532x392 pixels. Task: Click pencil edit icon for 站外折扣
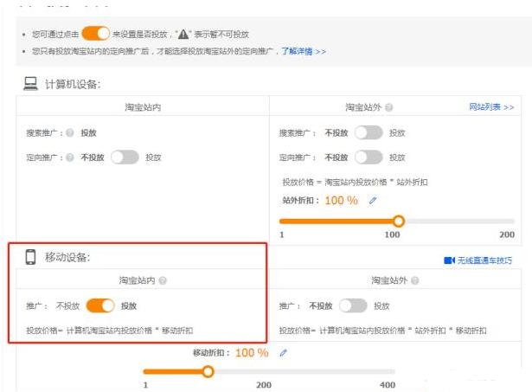(x=373, y=200)
